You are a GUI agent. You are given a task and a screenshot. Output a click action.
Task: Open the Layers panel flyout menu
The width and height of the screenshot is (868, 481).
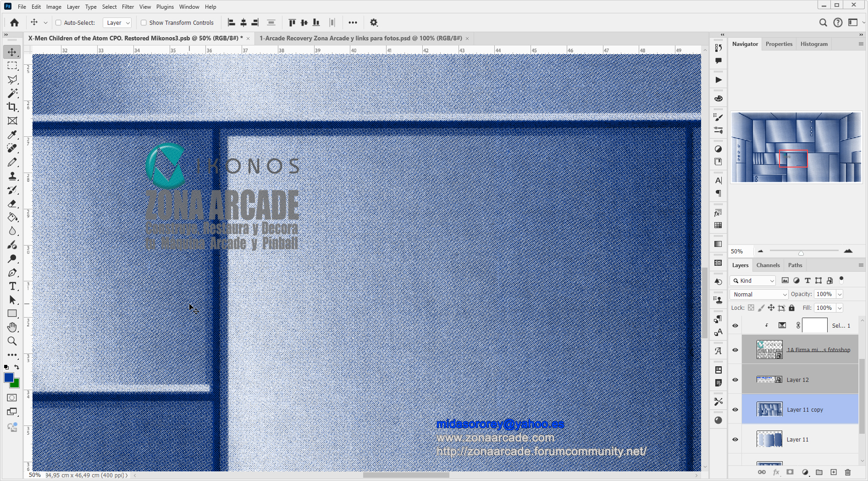coord(861,265)
